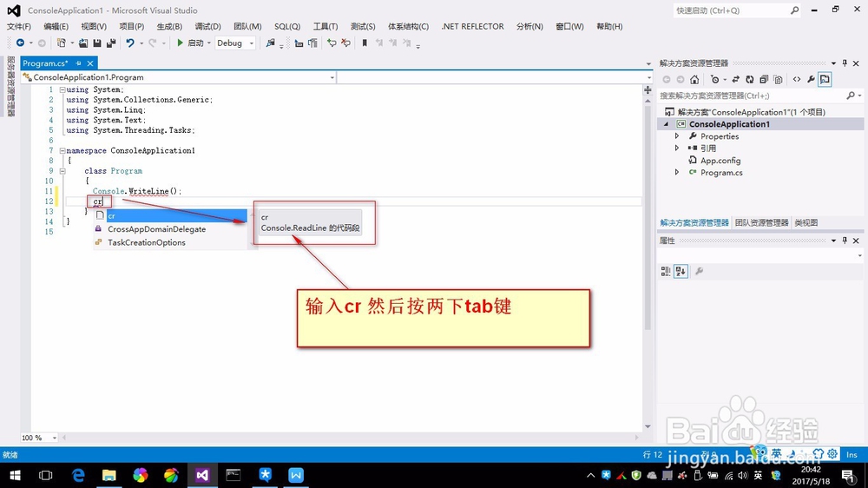Toggle the Categorized view in Properties panel
Image resolution: width=868 pixels, height=488 pixels.
click(666, 271)
